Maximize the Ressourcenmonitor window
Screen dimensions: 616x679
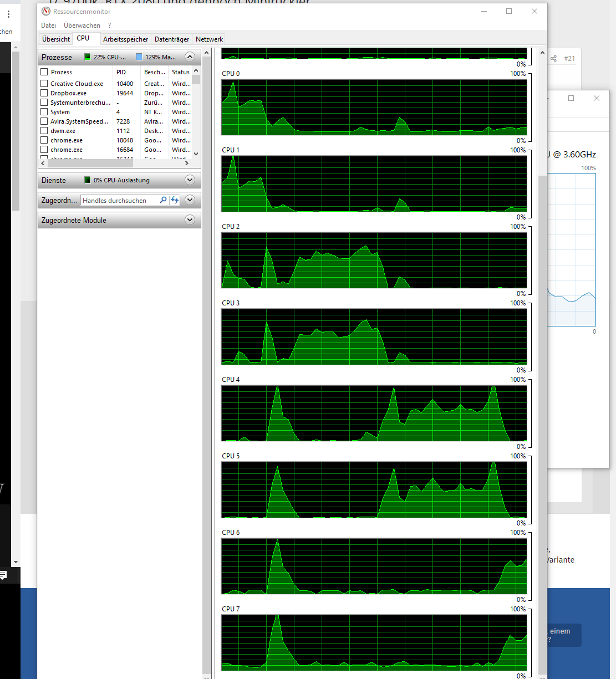509,11
